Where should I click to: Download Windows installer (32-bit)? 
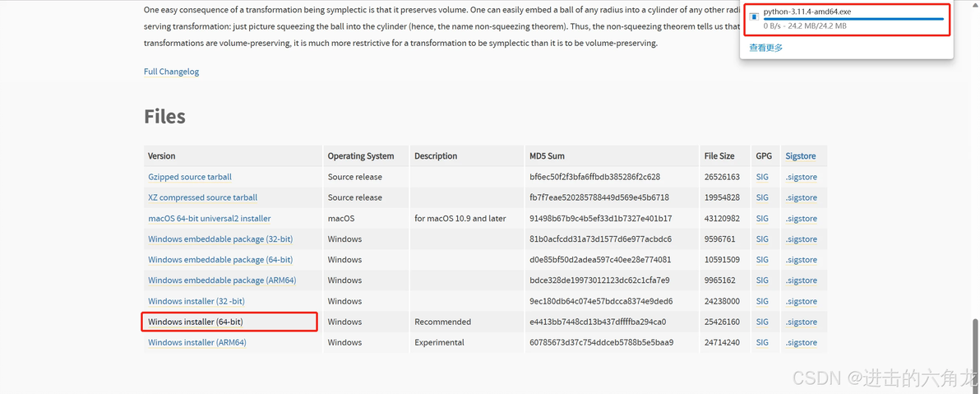196,301
